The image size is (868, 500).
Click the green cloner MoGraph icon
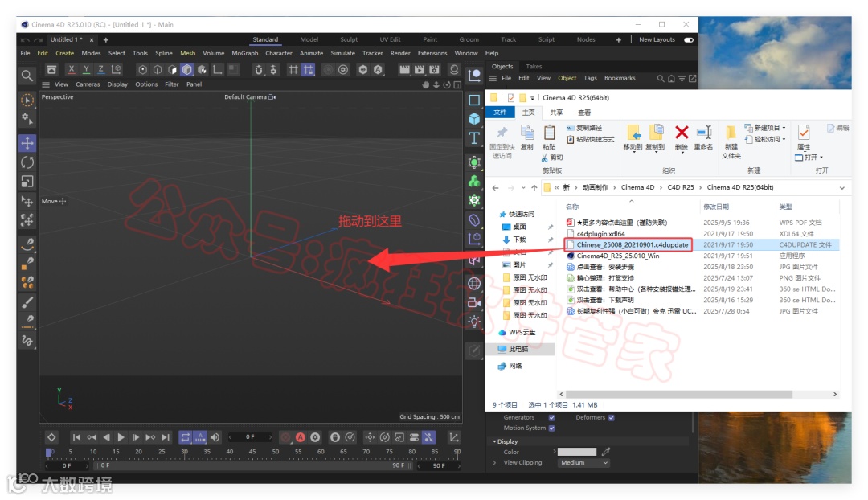(474, 181)
